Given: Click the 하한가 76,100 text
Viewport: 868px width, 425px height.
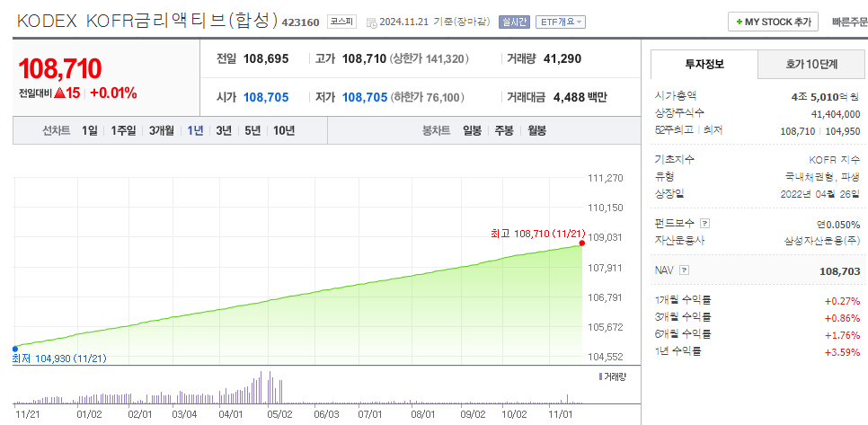Looking at the screenshot, I should pos(427,97).
